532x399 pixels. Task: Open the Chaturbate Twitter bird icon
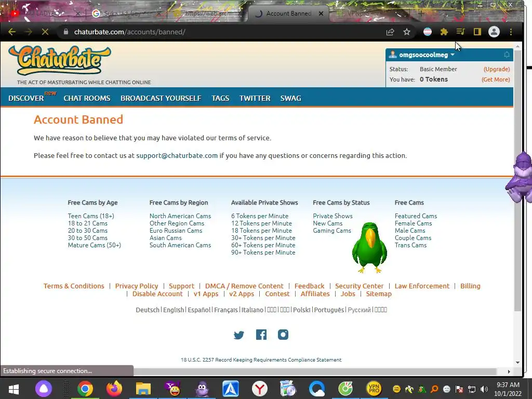click(x=239, y=335)
